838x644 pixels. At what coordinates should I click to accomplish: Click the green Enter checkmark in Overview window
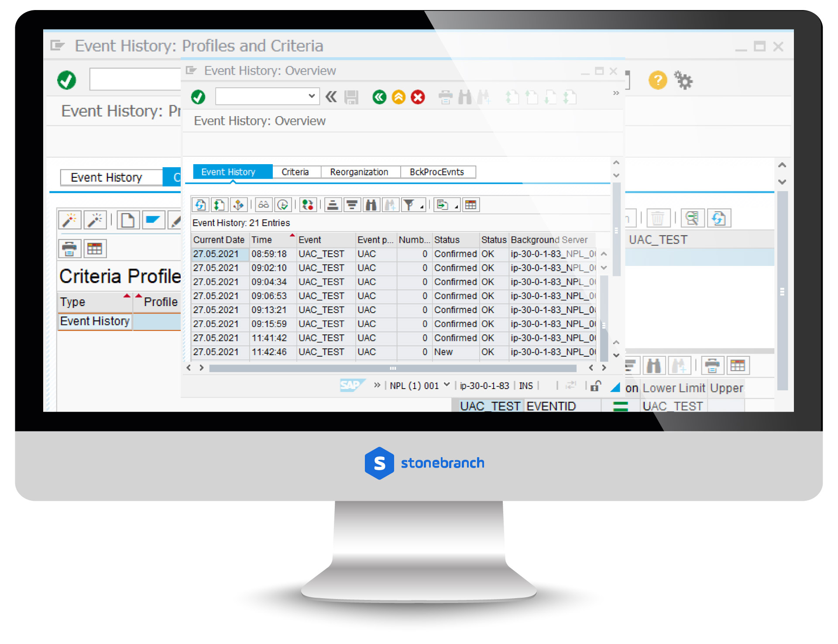coord(198,97)
